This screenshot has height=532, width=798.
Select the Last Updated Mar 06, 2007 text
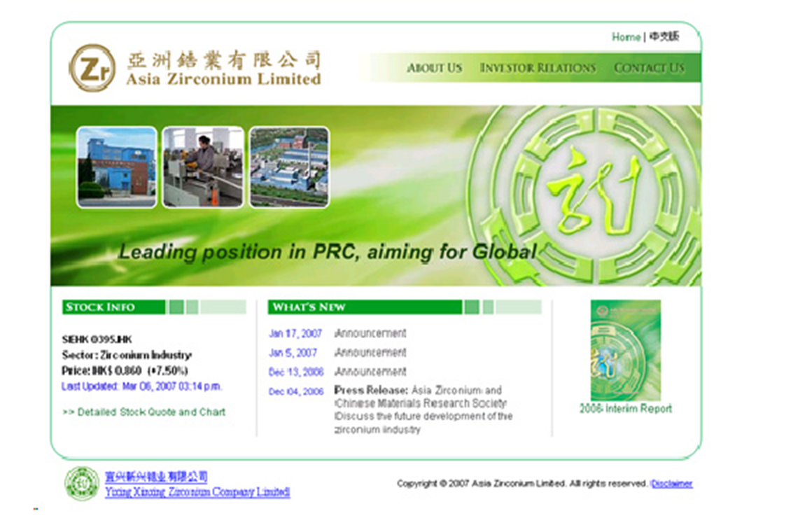point(141,386)
